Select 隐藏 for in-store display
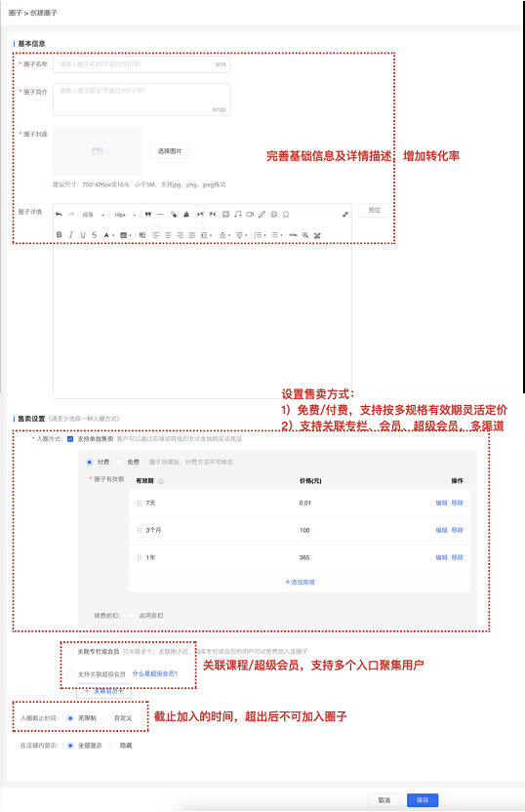This screenshot has width=525, height=812. pos(112,746)
